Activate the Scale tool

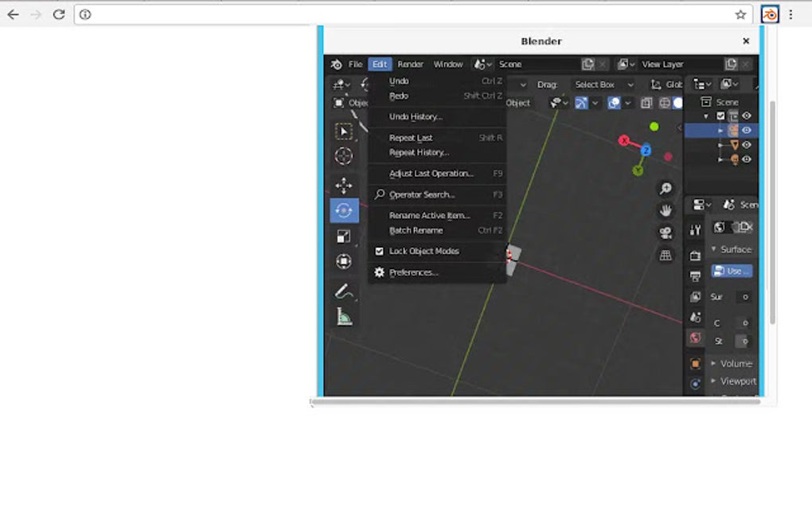[345, 236]
